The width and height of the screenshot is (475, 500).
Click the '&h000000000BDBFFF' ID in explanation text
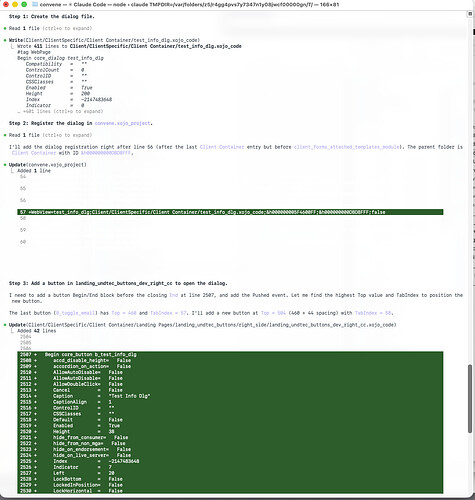(106, 153)
